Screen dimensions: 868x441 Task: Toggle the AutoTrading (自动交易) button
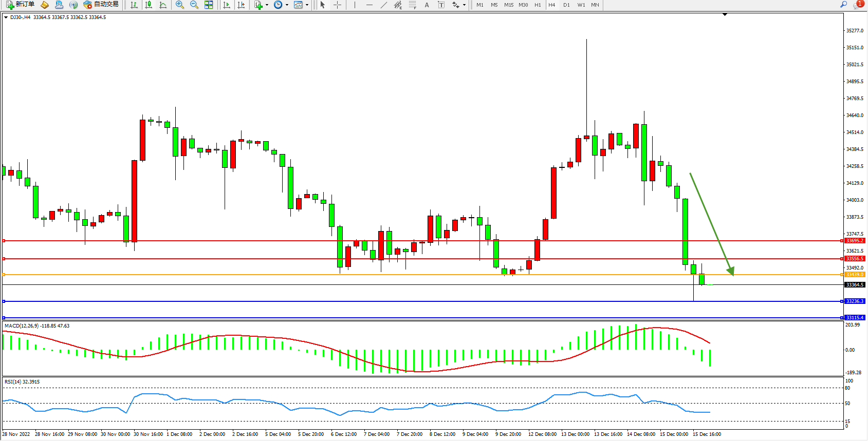coord(101,5)
